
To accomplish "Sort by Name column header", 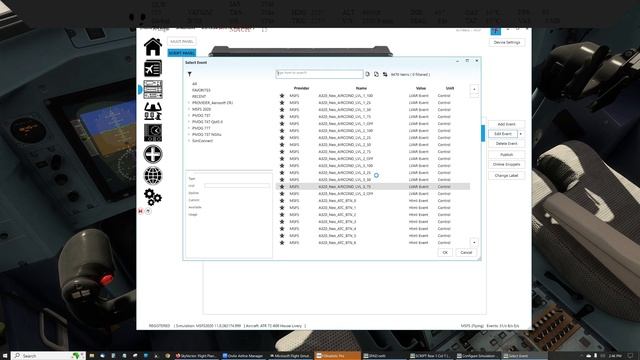I will (x=361, y=88).
